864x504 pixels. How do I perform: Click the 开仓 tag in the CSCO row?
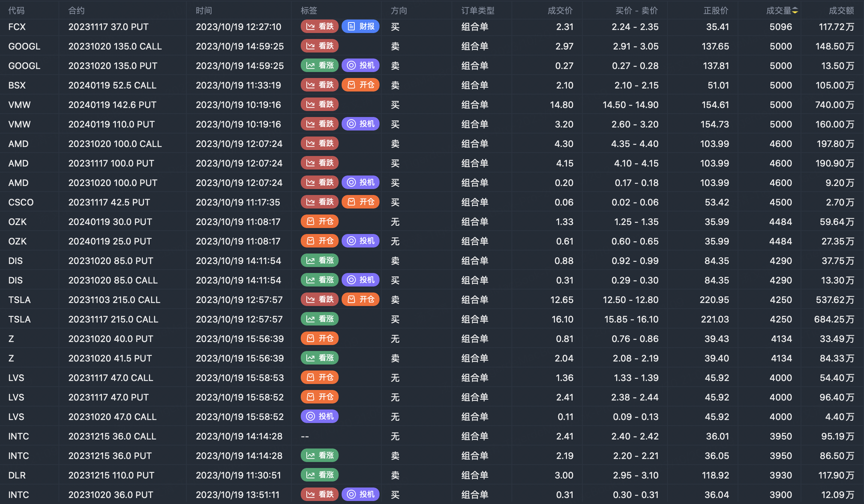point(360,202)
